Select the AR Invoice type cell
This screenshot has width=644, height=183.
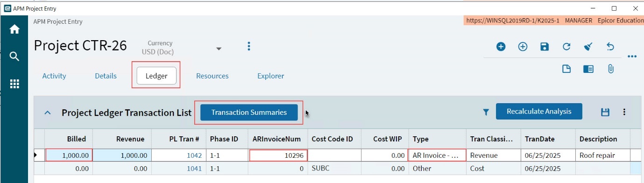click(x=438, y=155)
